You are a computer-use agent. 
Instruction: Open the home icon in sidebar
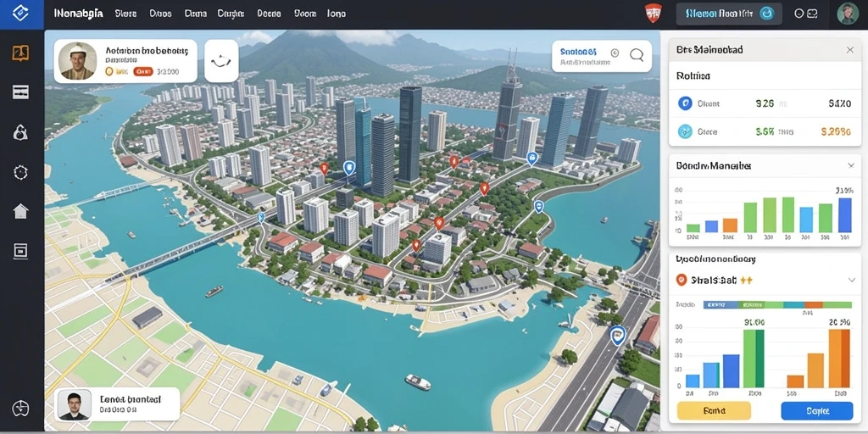[x=20, y=211]
